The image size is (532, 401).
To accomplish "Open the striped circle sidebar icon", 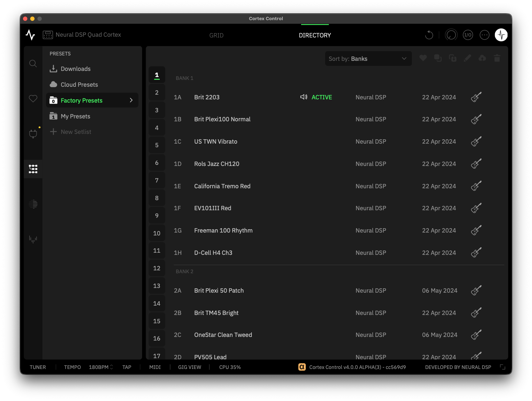I will 33,204.
